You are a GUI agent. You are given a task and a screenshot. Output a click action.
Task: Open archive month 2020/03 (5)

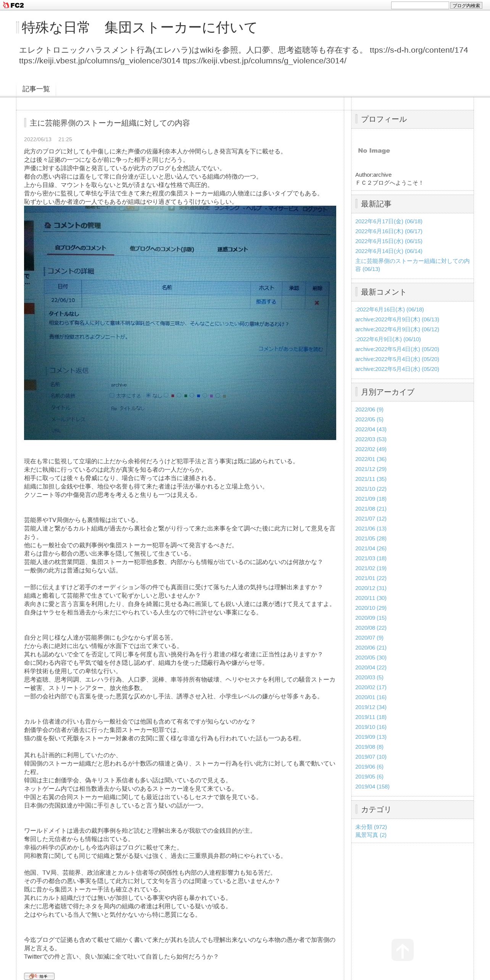(369, 677)
